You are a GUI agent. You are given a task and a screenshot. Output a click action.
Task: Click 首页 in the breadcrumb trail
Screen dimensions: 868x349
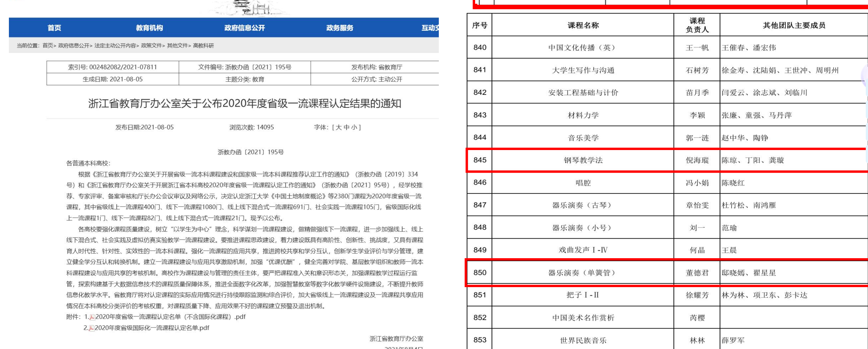coord(47,46)
